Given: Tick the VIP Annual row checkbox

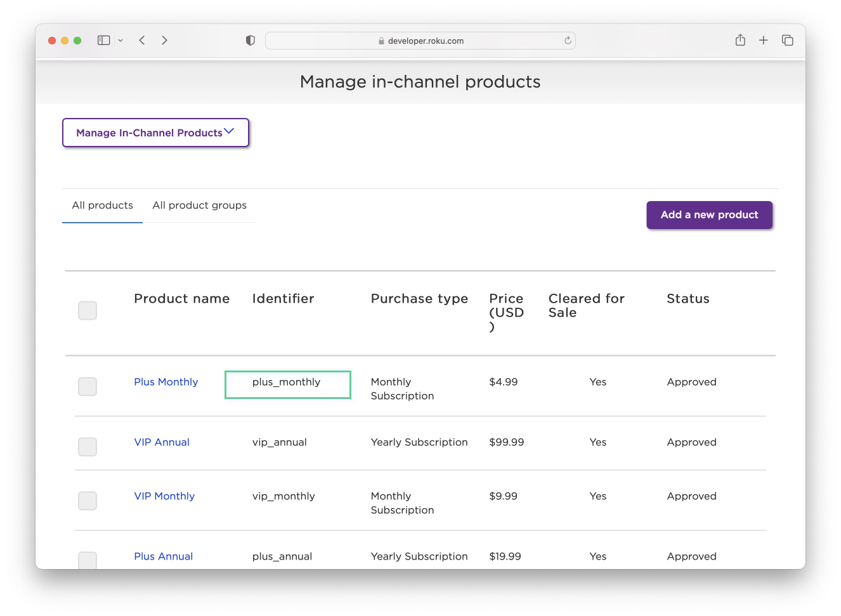Looking at the screenshot, I should click(88, 447).
